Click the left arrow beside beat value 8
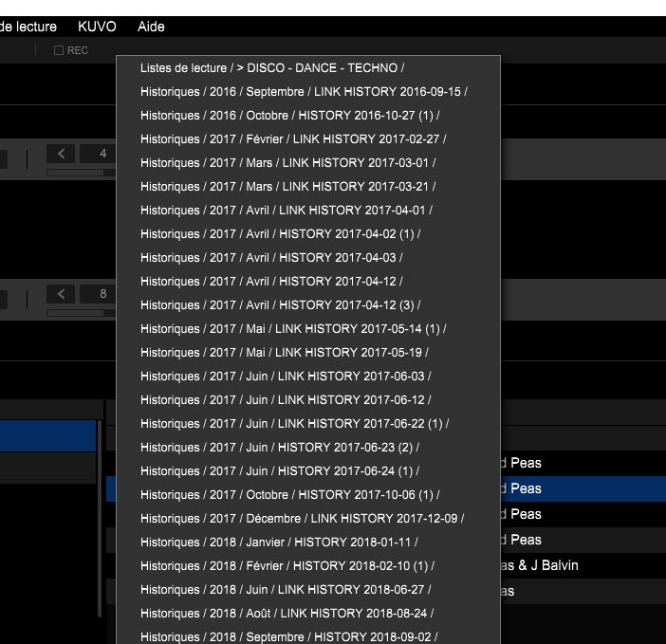 tap(62, 294)
